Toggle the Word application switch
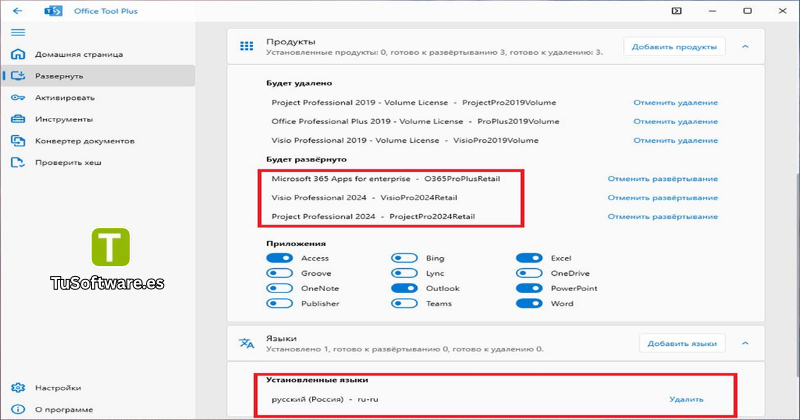 (x=529, y=303)
